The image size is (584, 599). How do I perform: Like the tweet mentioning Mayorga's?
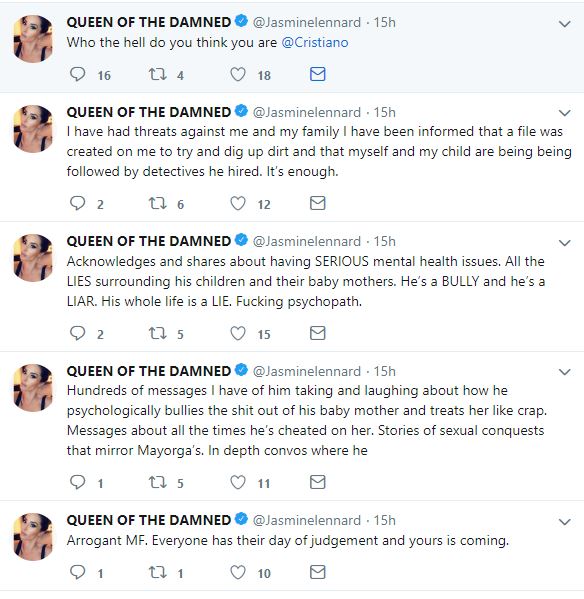[238, 482]
